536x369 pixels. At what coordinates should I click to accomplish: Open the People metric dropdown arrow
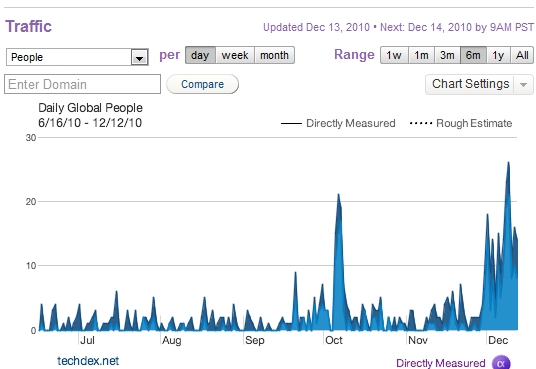pos(139,57)
